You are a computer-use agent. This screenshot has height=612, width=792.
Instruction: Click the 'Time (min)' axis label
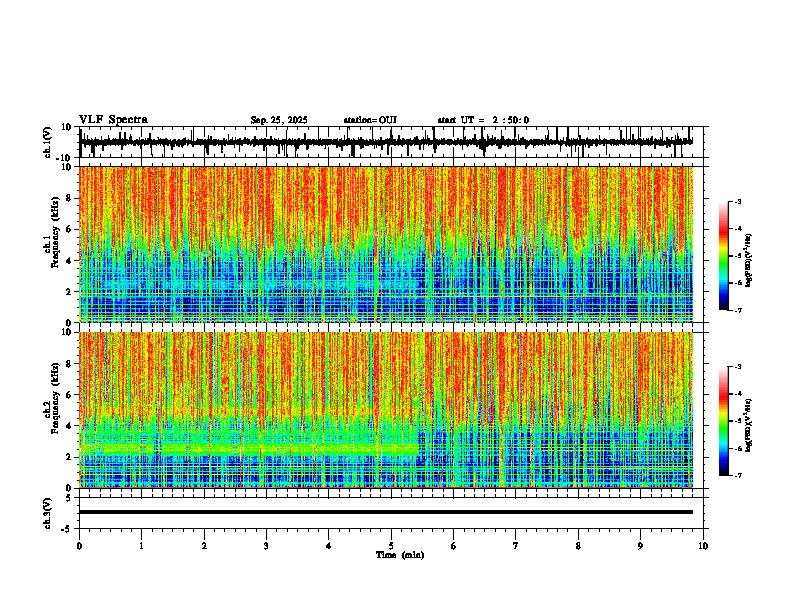(x=400, y=555)
